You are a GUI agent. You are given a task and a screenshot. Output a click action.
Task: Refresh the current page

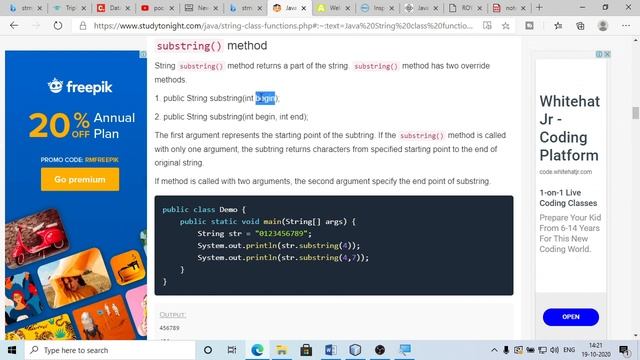(x=58, y=26)
